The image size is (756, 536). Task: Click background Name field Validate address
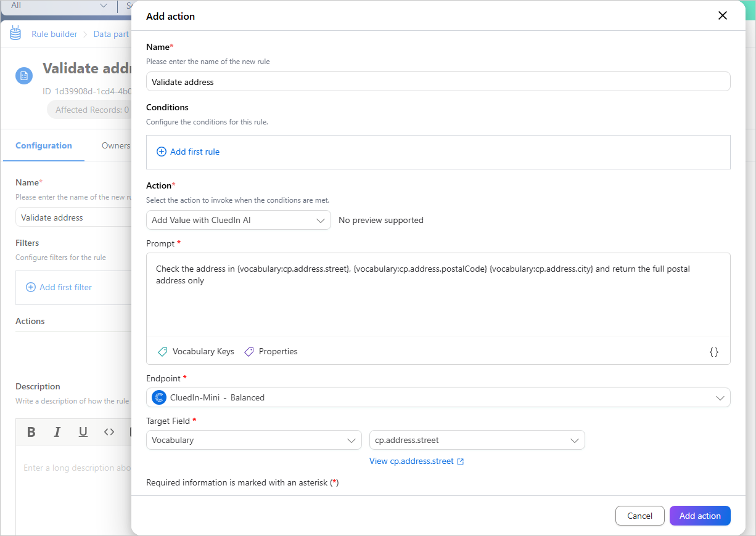(73, 217)
